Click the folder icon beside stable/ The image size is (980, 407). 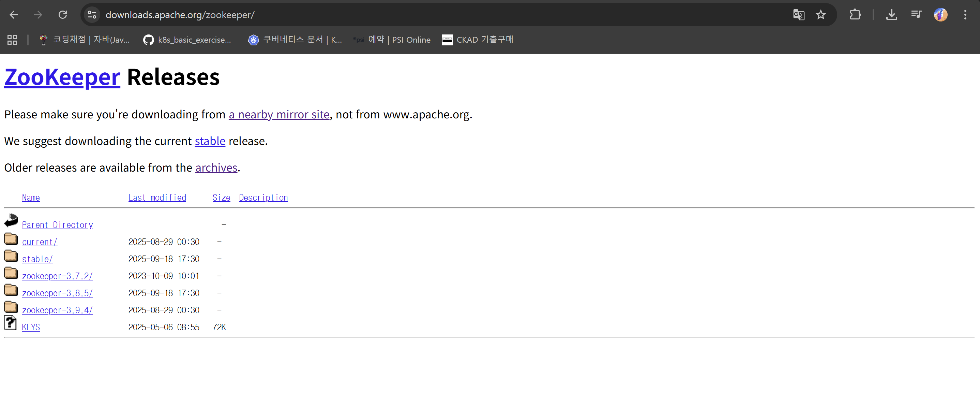coord(11,256)
